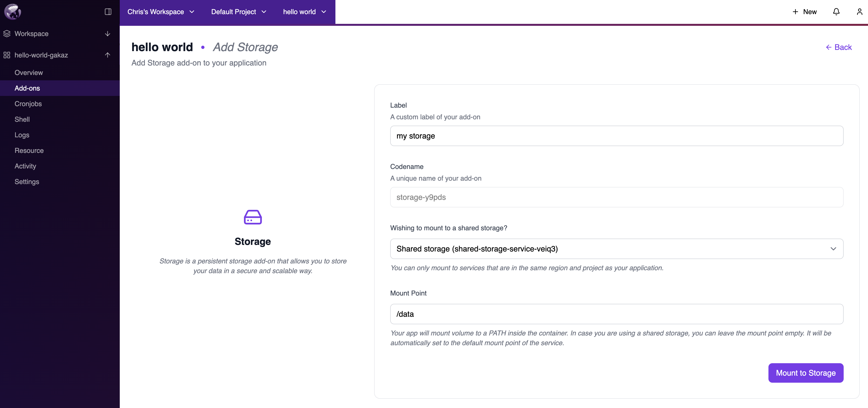This screenshot has width=868, height=408.
Task: Click the hello-world-gakaz grid icon
Action: [7, 55]
